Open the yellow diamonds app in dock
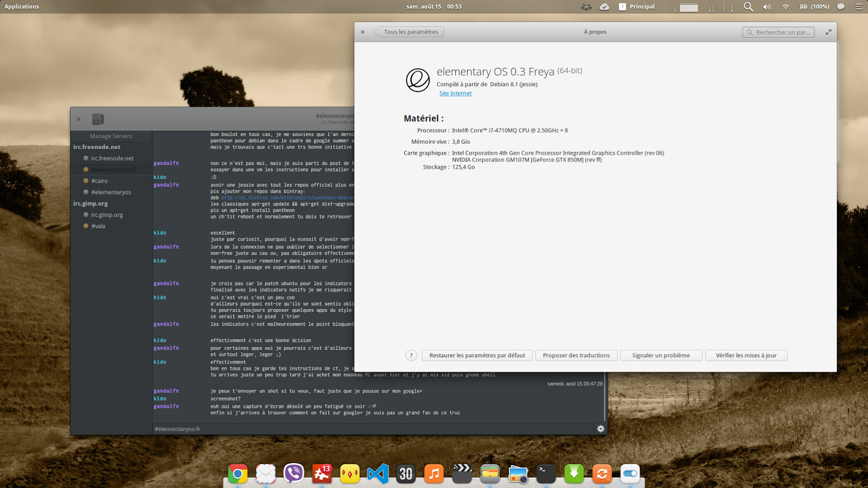This screenshot has width=868, height=488. click(350, 474)
